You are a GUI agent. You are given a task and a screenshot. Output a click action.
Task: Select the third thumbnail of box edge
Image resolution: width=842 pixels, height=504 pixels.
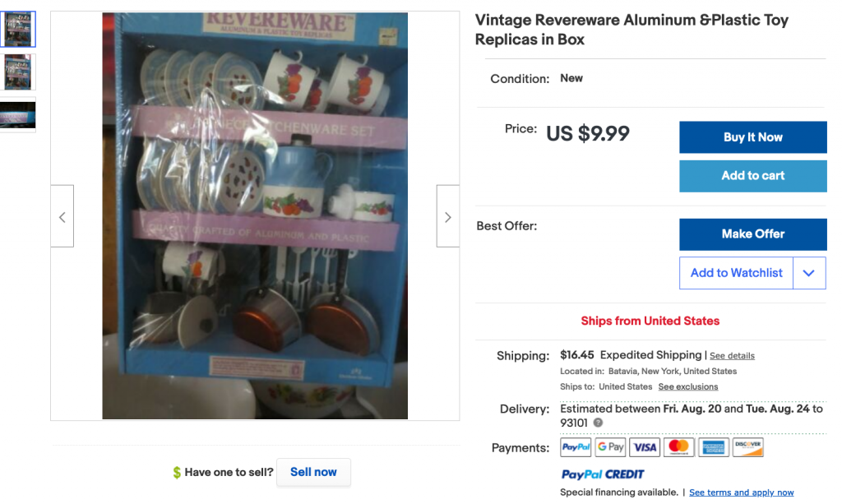(18, 114)
